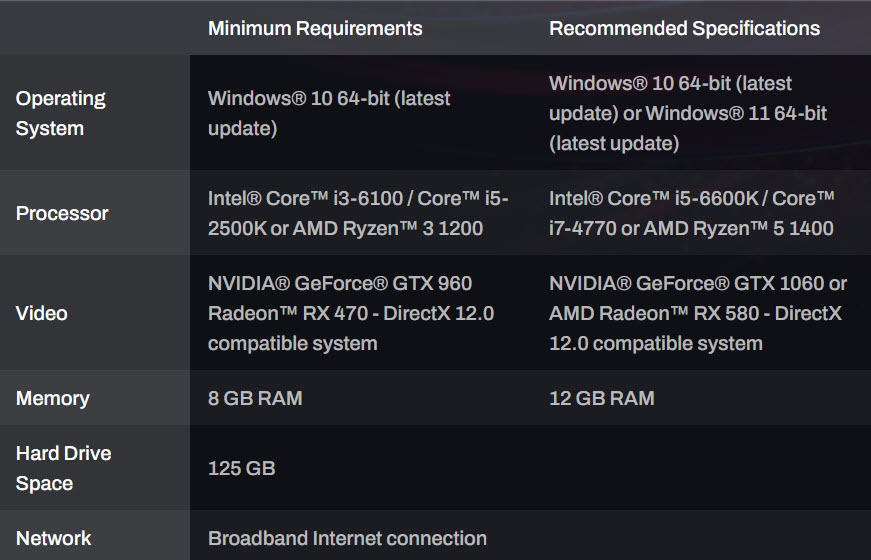Select the Memory row label
Screen dimensions: 871x560
(x=53, y=398)
